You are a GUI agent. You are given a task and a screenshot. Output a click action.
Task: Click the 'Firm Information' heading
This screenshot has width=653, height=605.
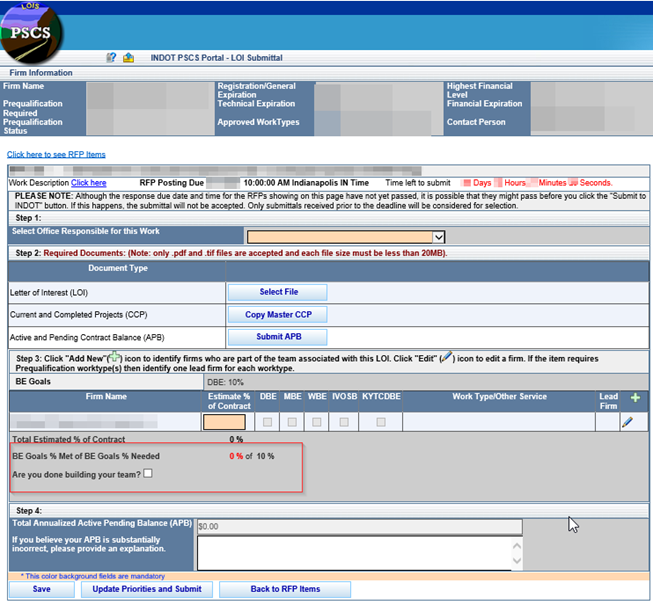coord(41,73)
